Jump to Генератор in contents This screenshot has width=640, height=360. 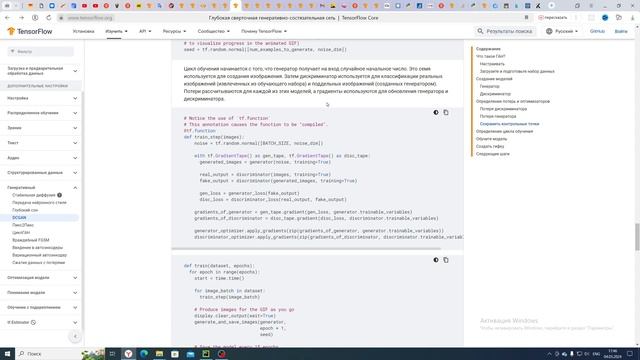[489, 87]
